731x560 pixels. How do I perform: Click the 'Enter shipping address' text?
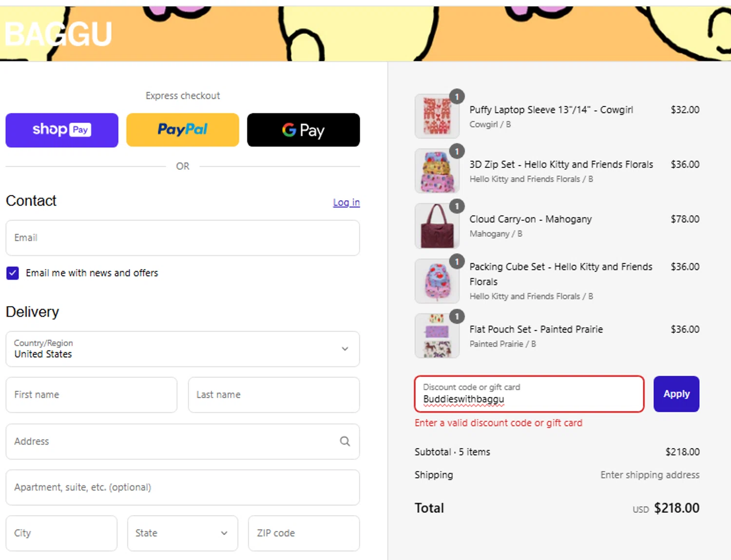click(x=650, y=475)
